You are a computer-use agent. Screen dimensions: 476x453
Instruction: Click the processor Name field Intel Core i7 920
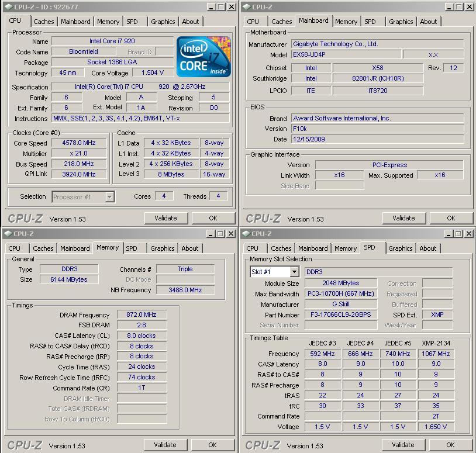[112, 41]
